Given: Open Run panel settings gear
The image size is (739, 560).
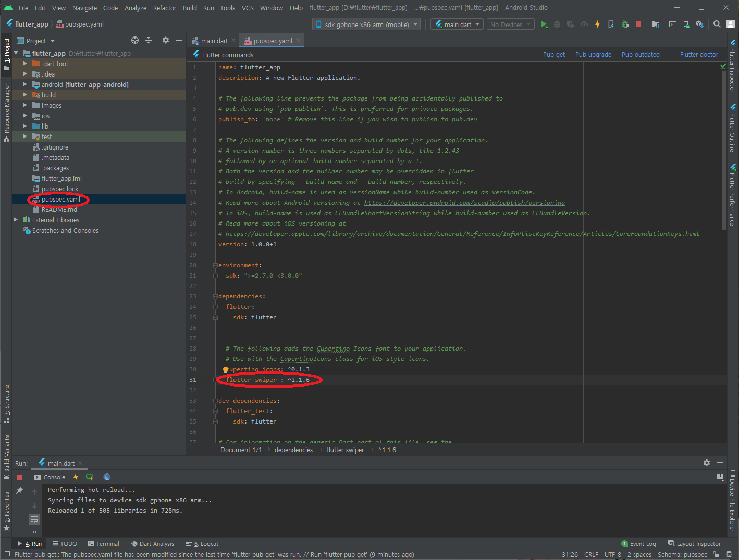Looking at the screenshot, I should [x=707, y=463].
